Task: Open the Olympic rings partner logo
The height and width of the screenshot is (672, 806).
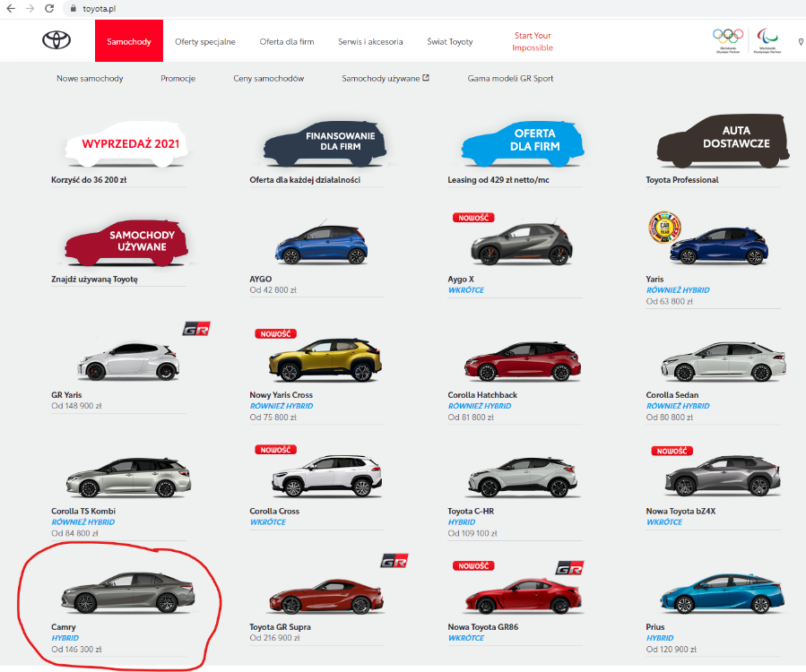Action: pyautogui.click(x=728, y=40)
